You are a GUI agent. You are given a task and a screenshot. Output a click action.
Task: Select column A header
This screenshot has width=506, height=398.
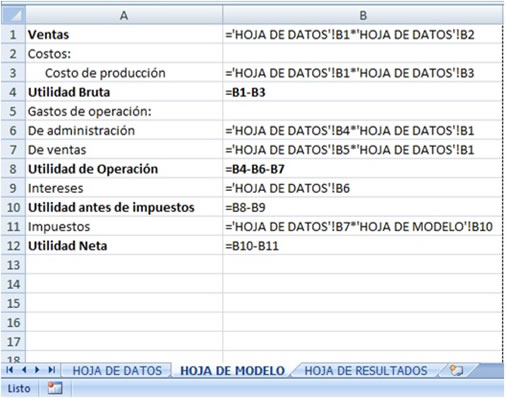click(x=124, y=15)
